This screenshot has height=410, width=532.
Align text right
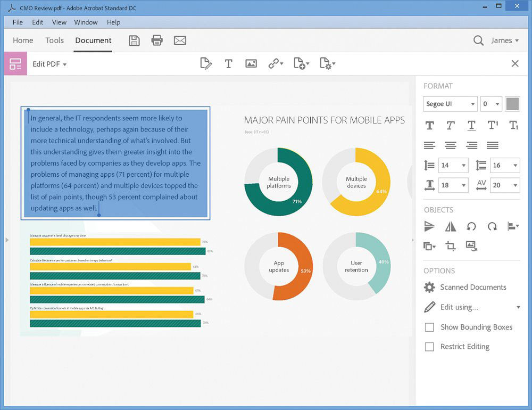pyautogui.click(x=471, y=145)
